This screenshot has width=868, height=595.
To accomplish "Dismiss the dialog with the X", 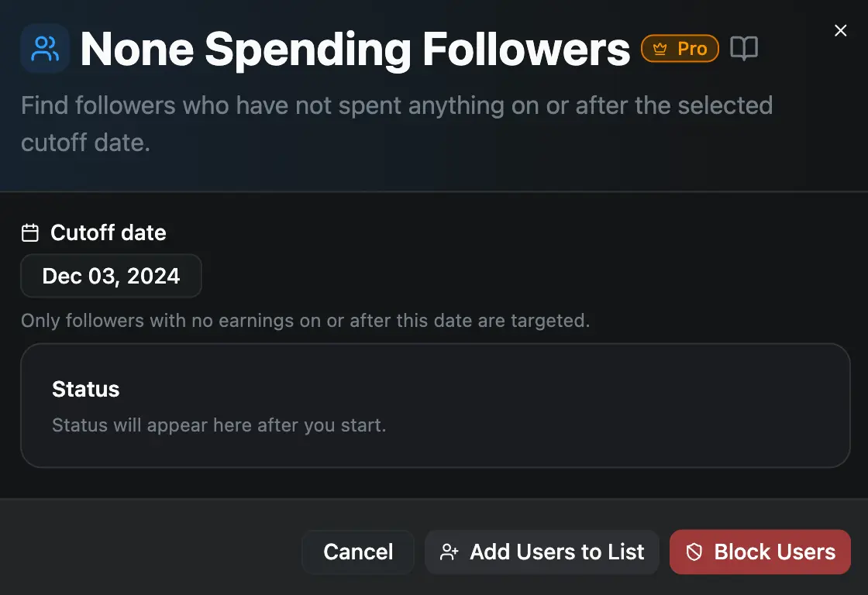I will [x=841, y=30].
